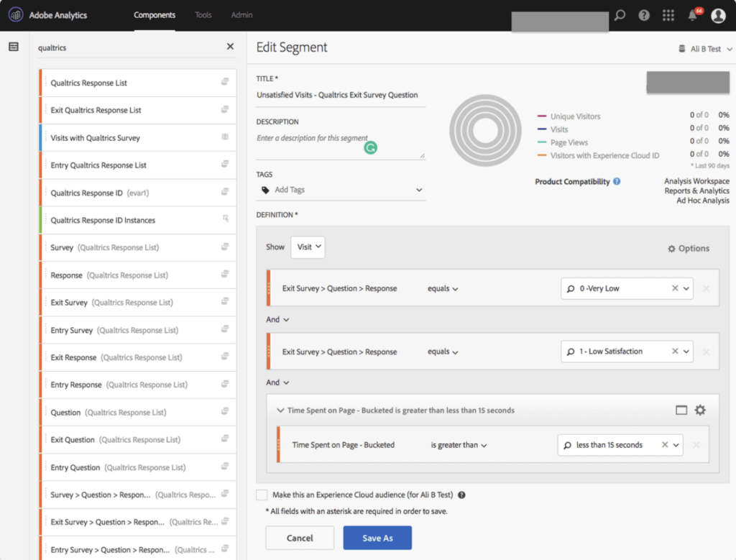Open the help question mark icon

pyautogui.click(x=644, y=15)
